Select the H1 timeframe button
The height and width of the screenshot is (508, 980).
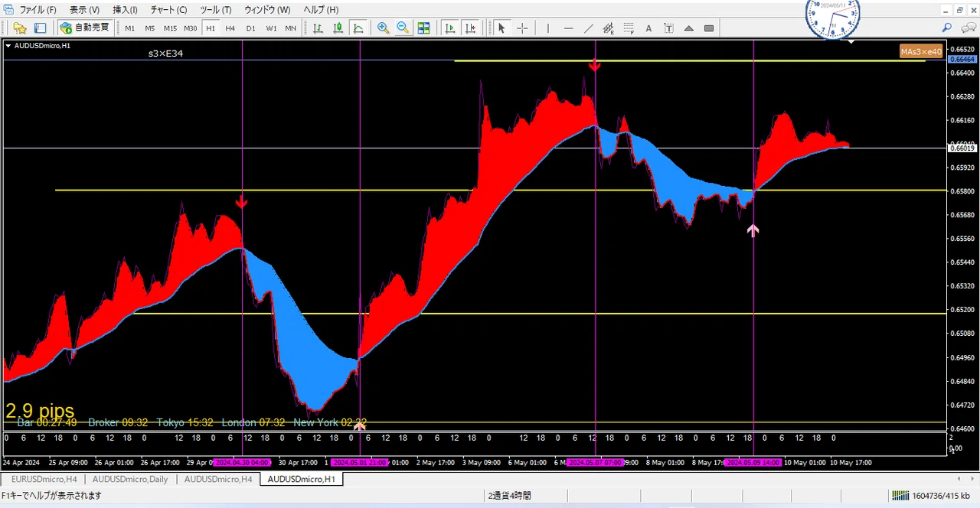(x=211, y=28)
